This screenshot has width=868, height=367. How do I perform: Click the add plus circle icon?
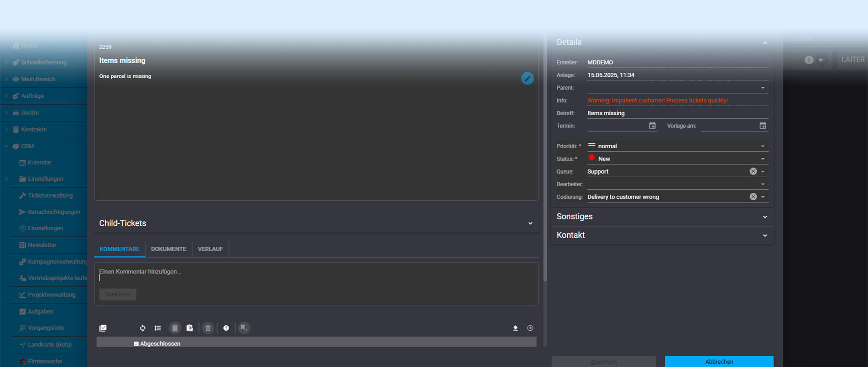(530, 328)
